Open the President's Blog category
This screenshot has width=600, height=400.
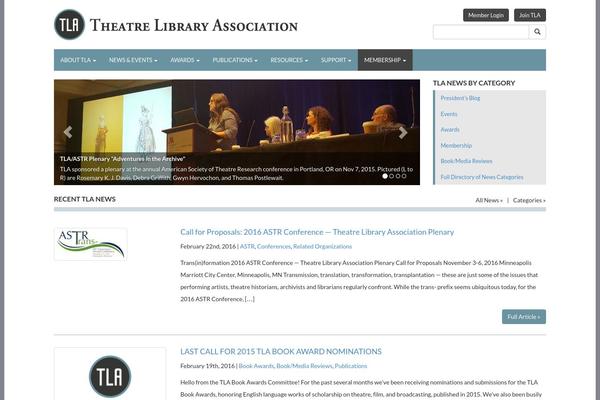pos(460,98)
